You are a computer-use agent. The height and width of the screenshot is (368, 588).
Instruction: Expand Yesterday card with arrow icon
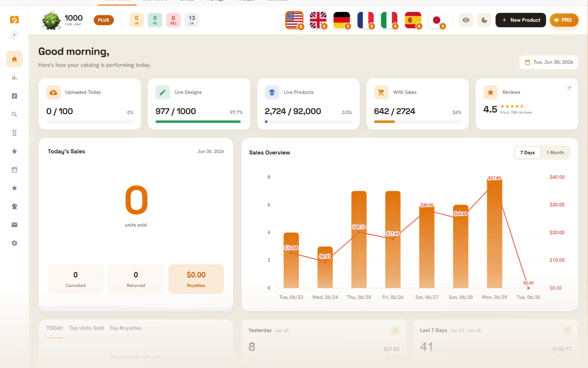coord(395,330)
